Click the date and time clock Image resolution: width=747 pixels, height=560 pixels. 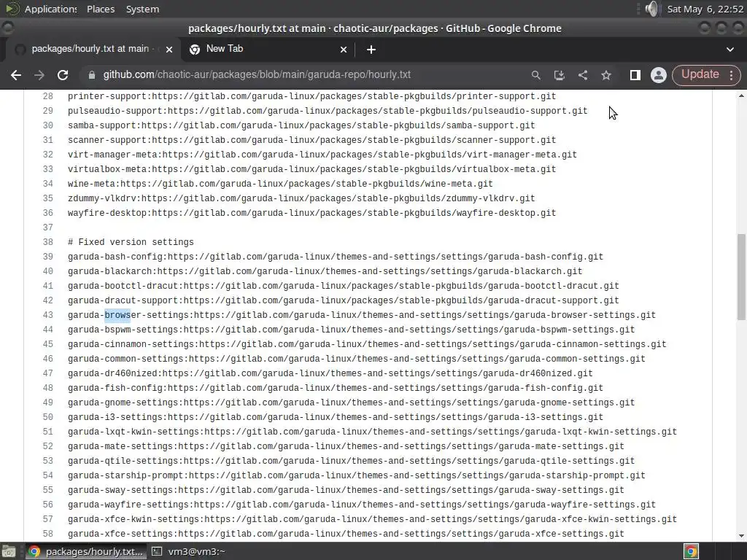pyautogui.click(x=705, y=9)
